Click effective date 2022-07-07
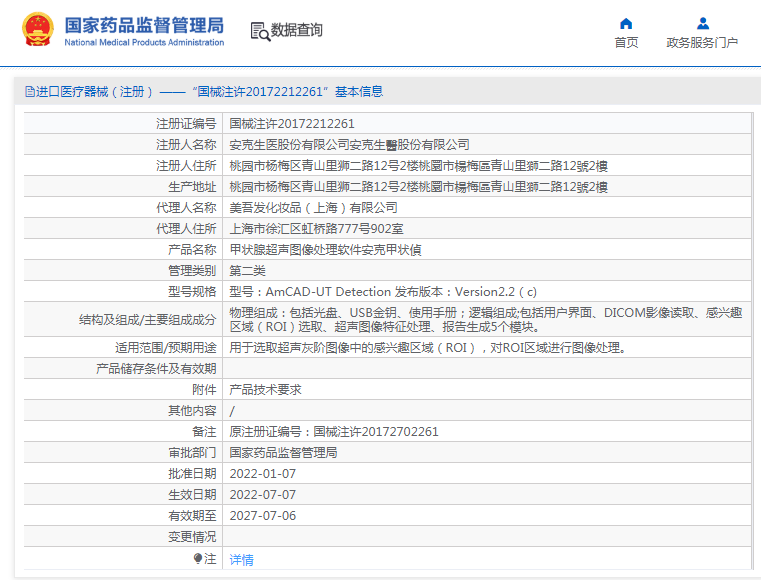The width and height of the screenshot is (761, 580). 263,495
